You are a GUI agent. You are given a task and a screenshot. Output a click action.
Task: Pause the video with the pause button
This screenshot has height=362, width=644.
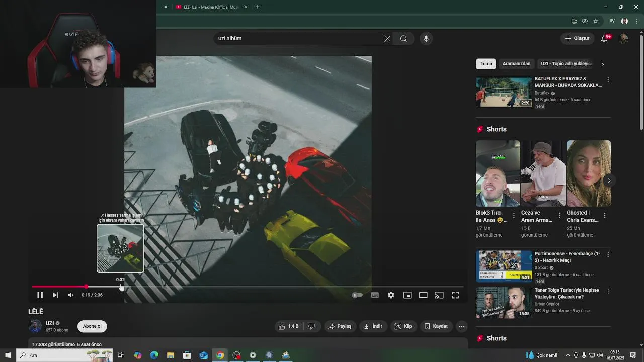[x=40, y=295]
